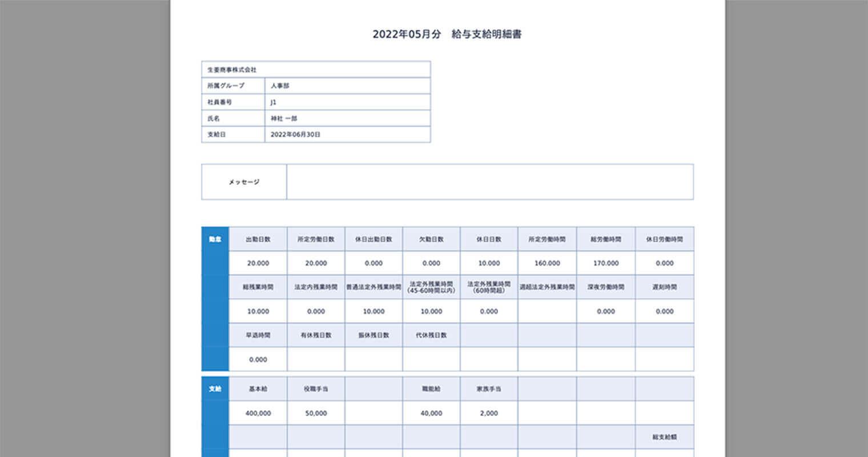Select the 2,000 family allowance value

[489, 413]
